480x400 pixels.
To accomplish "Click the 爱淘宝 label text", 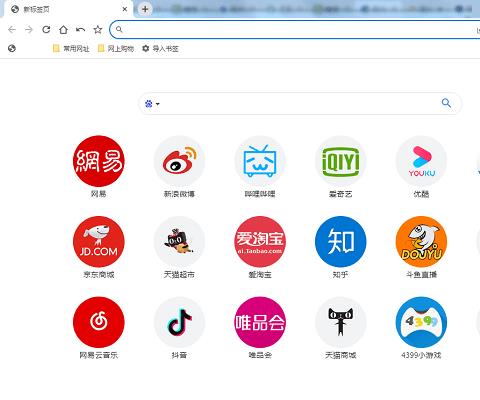I will [260, 274].
